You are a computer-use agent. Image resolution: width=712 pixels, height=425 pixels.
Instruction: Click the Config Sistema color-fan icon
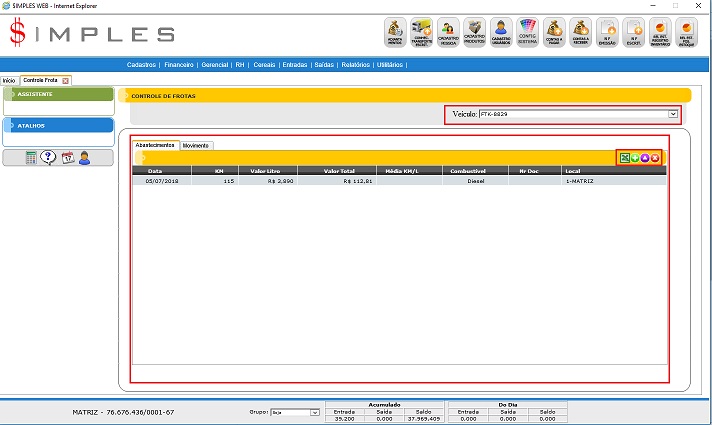[529, 32]
